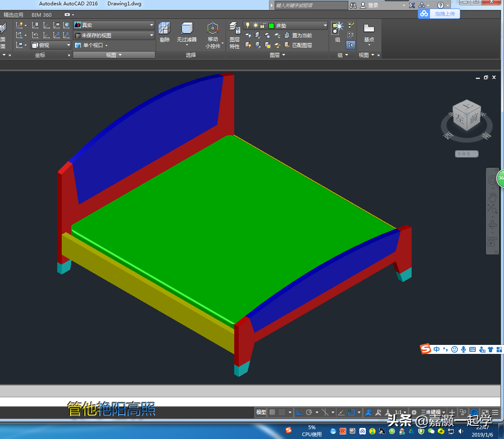
Task: Click the navigation bar orbit icon
Action: tap(492, 225)
